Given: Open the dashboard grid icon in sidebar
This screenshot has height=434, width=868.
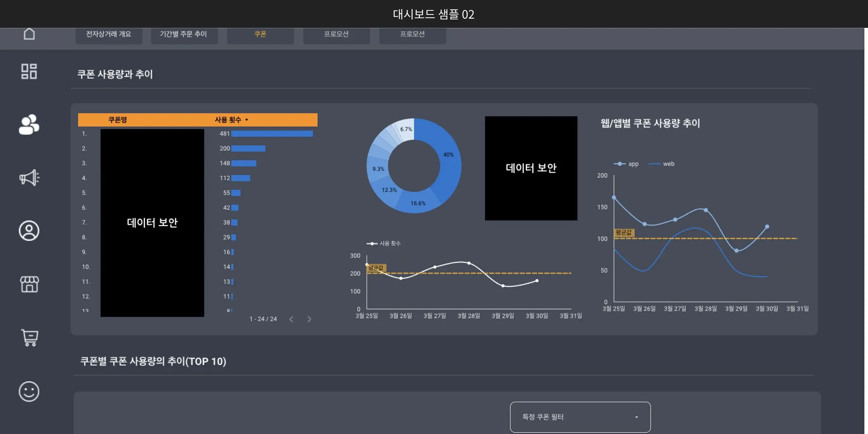Looking at the screenshot, I should click(x=29, y=71).
